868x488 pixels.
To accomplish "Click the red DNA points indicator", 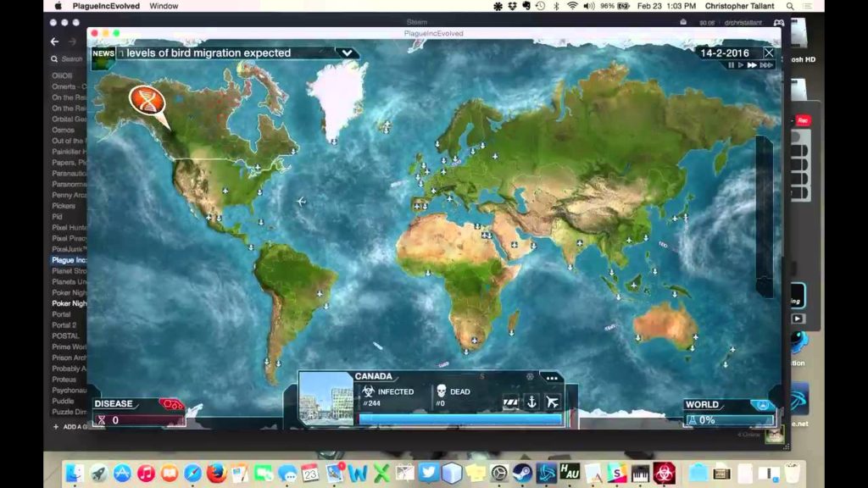I will (171, 404).
